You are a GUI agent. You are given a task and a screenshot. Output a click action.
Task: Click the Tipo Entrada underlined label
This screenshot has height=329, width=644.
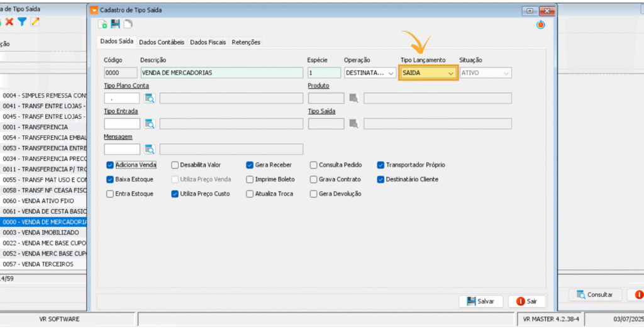pos(121,111)
